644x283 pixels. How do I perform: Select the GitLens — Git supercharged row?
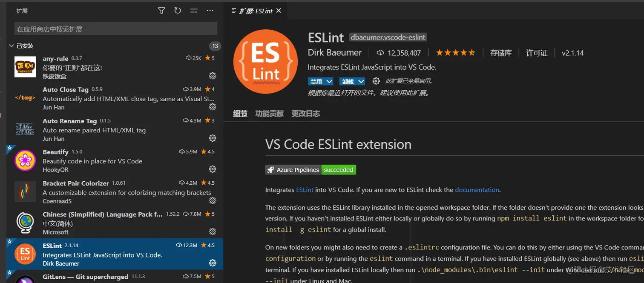pyautogui.click(x=115, y=277)
